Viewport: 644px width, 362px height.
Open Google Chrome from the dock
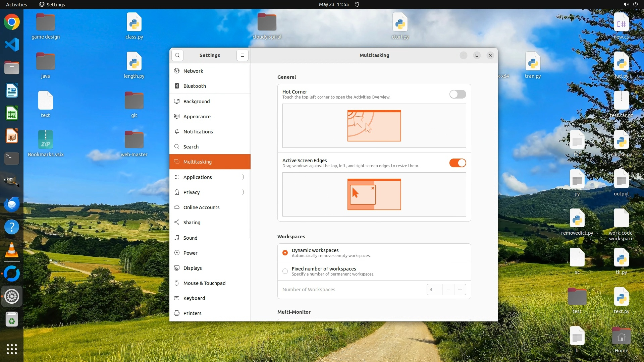click(x=12, y=22)
